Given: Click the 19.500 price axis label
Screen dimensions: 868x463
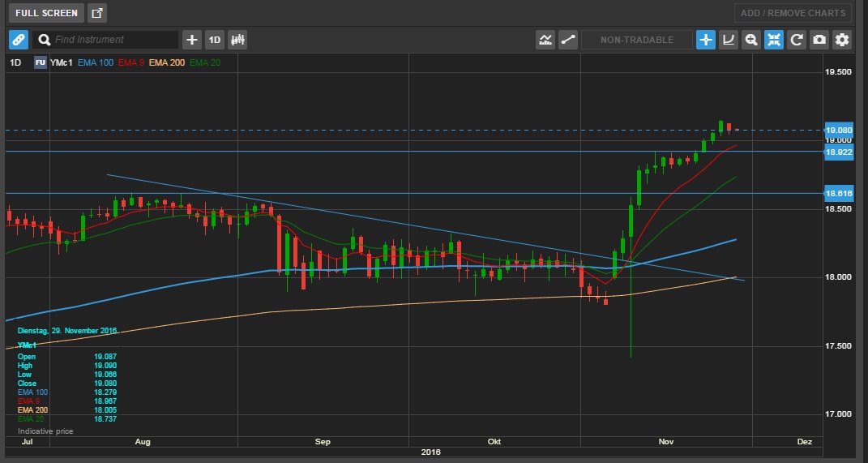Looking at the screenshot, I should (x=839, y=72).
